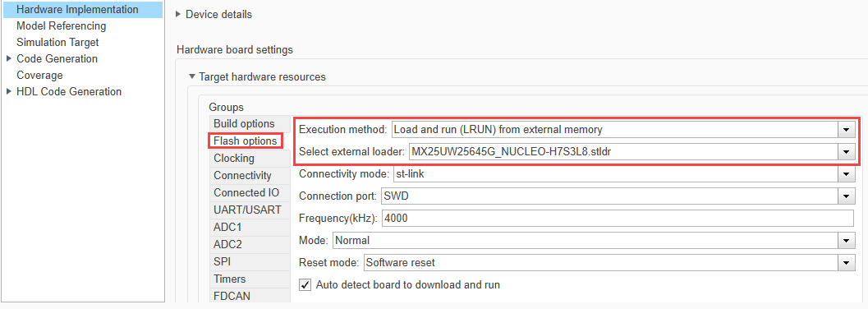Expand the HDL Code Generation node

[x=8, y=92]
